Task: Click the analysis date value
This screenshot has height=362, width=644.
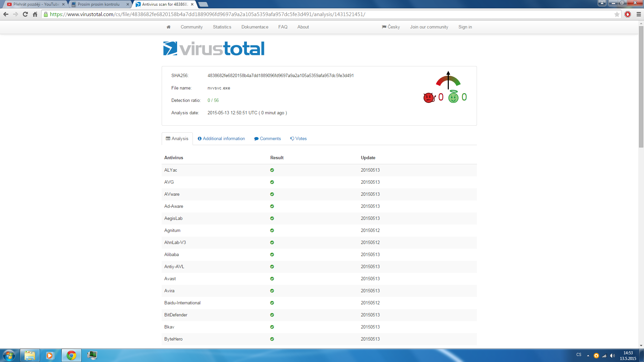Action: (x=247, y=113)
